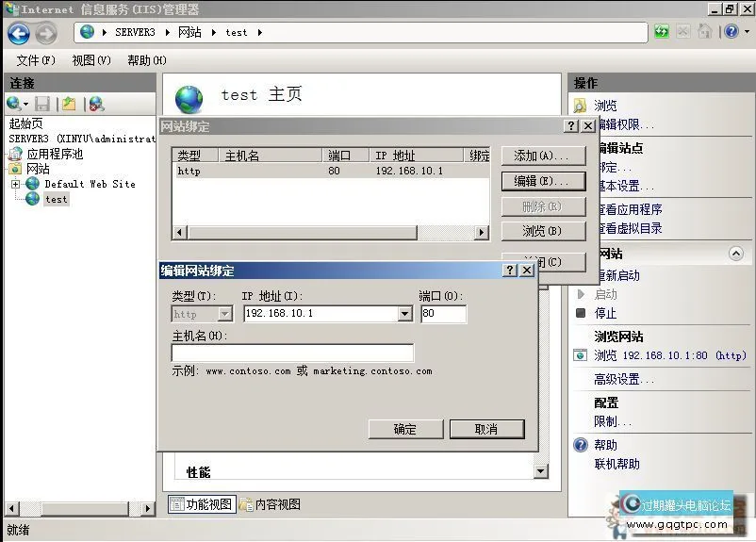Click 查看虚拟目录 link in Actions pane
Image resolution: width=756 pixels, height=542 pixels.
click(631, 228)
